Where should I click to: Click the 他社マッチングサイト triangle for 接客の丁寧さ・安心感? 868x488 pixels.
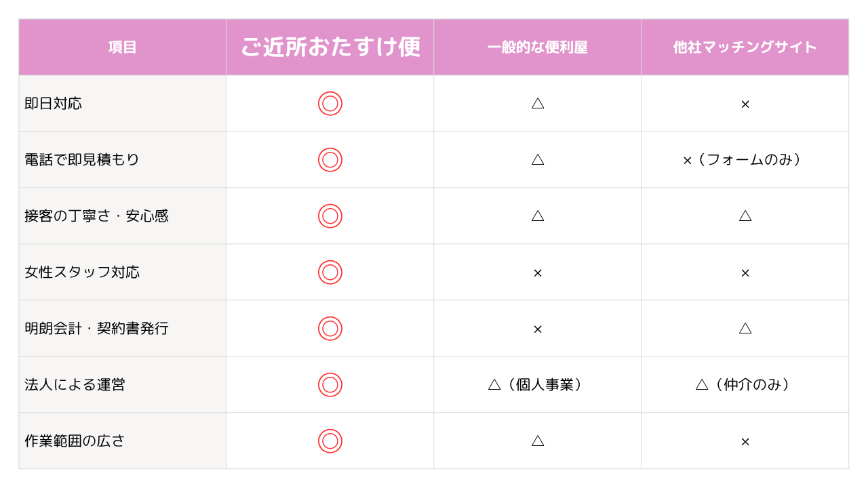click(745, 216)
